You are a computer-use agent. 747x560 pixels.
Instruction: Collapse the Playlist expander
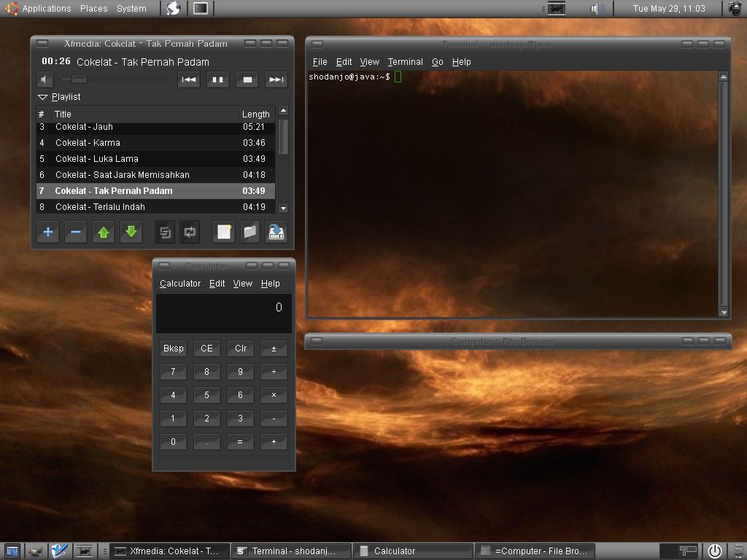42,97
